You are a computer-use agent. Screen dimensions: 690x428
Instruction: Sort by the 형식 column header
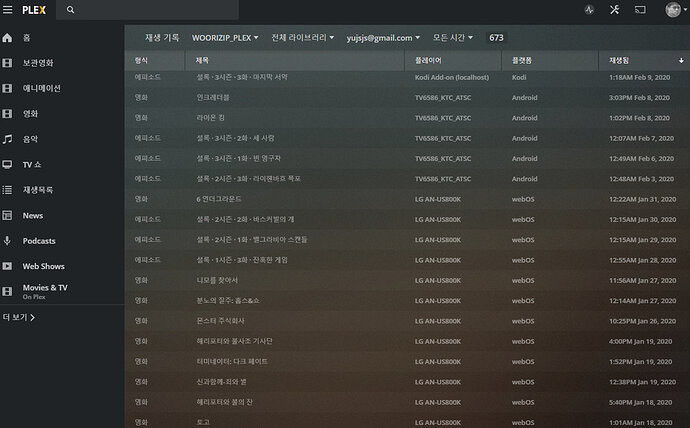pos(155,60)
